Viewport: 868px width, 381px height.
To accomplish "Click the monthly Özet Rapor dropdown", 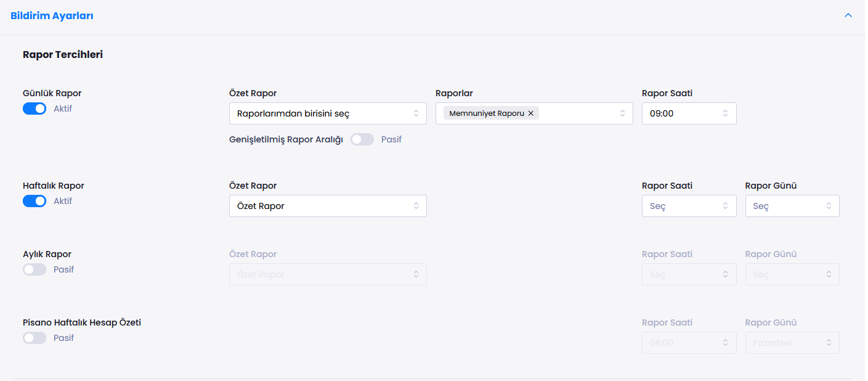I will 327,274.
